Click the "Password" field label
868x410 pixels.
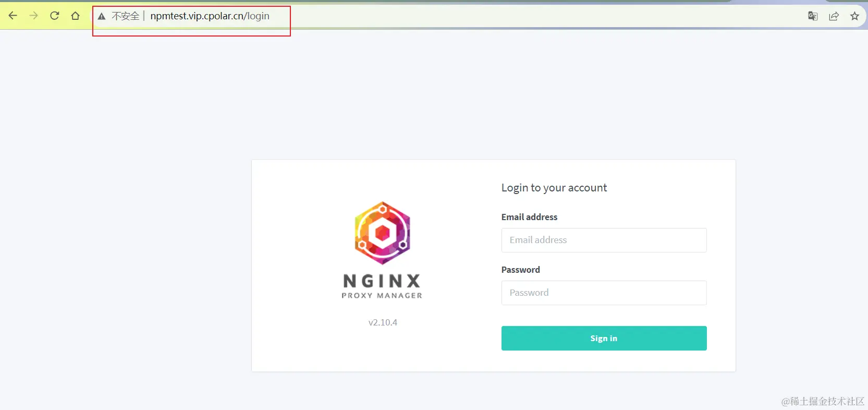pyautogui.click(x=520, y=270)
